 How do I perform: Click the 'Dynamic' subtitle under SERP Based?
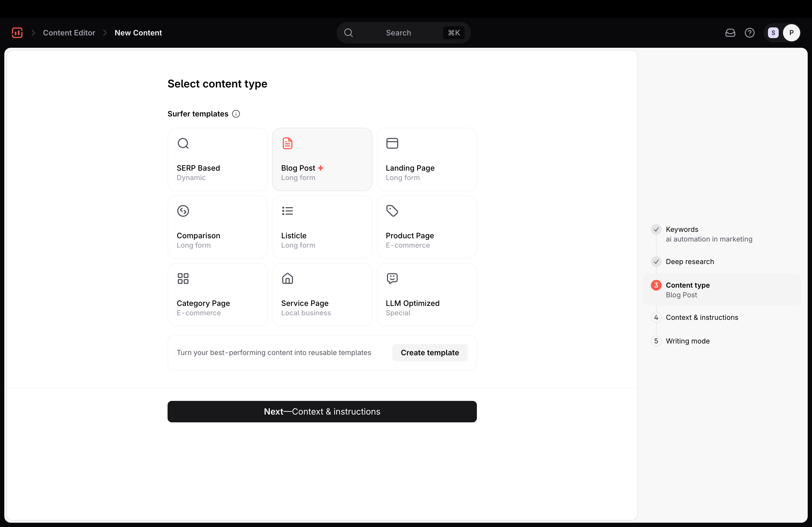(191, 178)
